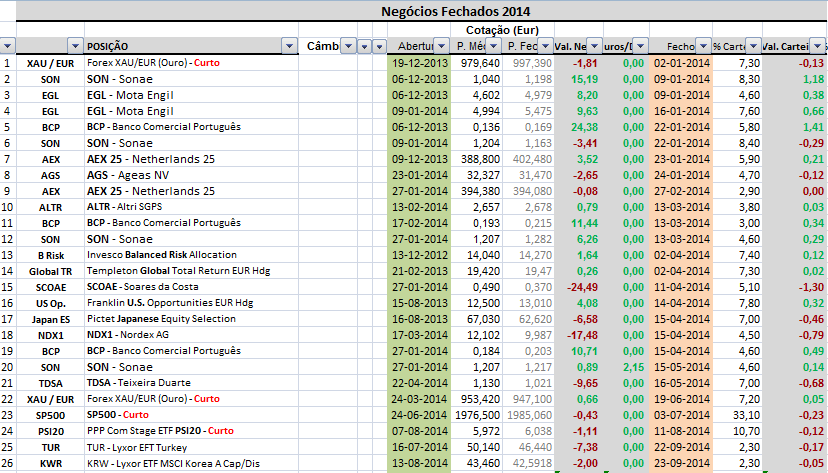
Task: Expand the Fecho date filter dropdown
Action: click(x=702, y=46)
